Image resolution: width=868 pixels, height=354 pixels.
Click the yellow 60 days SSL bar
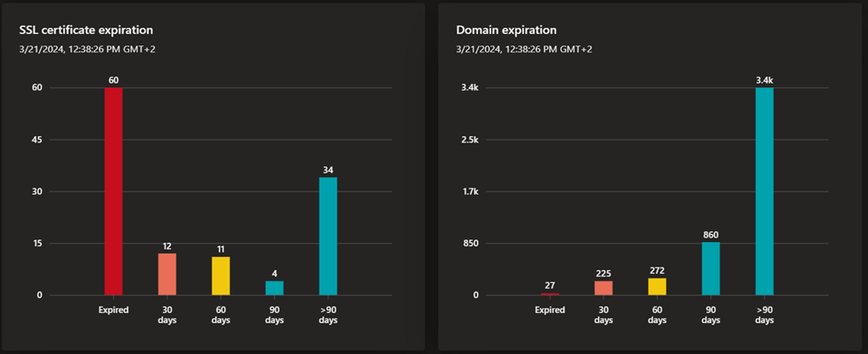(x=221, y=276)
